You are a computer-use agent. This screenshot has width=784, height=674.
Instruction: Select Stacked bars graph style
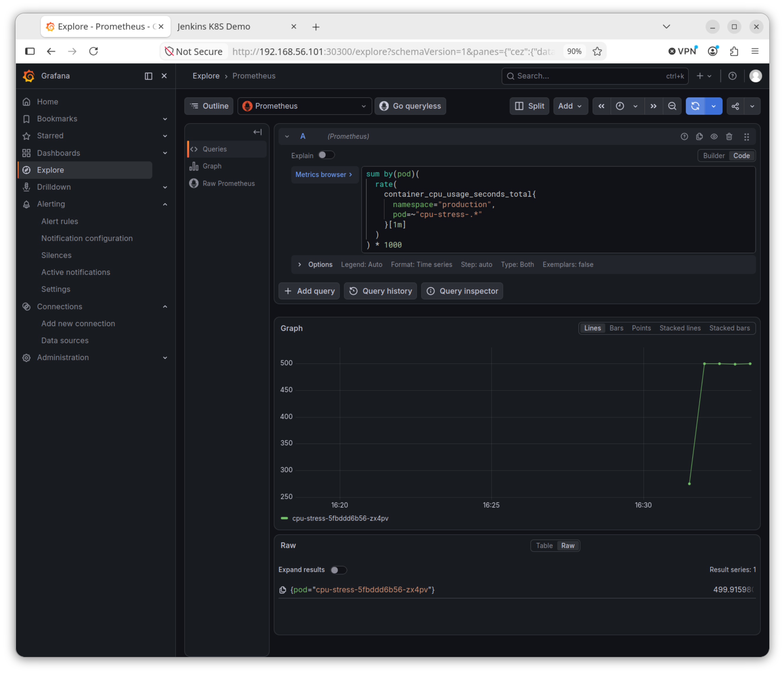click(x=730, y=328)
